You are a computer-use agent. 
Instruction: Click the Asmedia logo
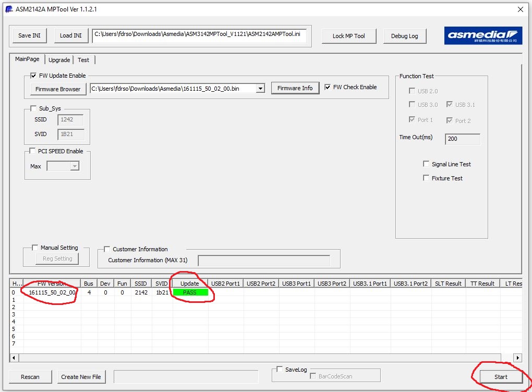(x=483, y=35)
